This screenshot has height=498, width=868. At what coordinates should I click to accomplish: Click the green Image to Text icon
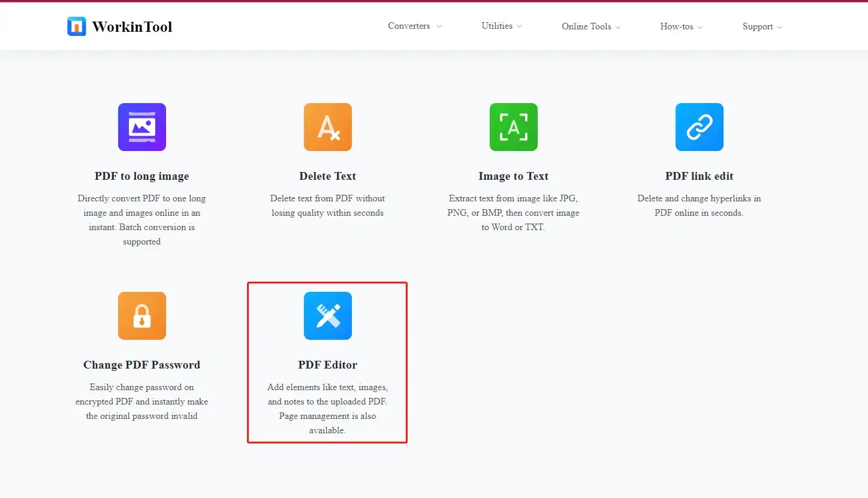point(513,126)
